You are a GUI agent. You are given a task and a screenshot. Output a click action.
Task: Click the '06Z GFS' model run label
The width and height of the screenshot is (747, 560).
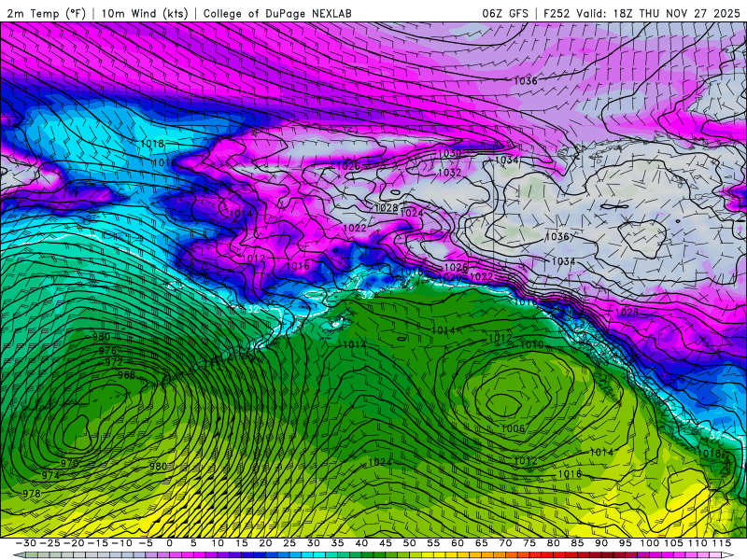tap(505, 13)
